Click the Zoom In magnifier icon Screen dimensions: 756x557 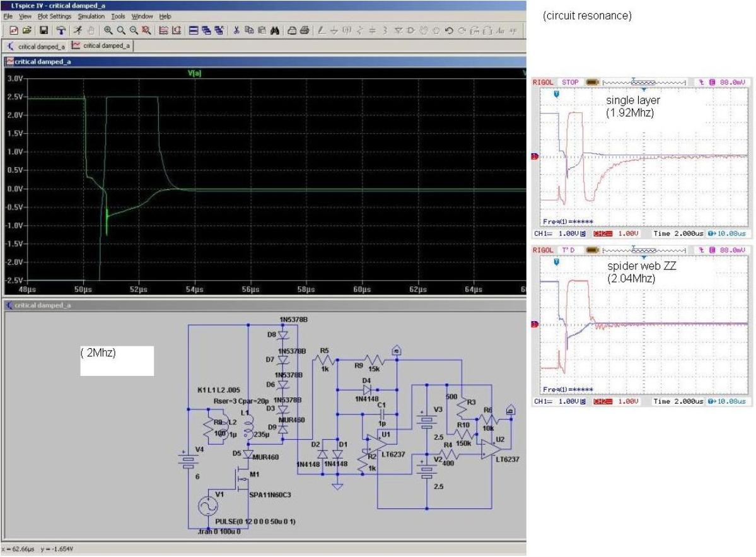(108, 30)
